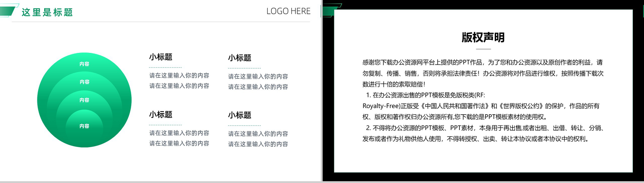Click the line starting 2. 不得将办公资源的PPT模板
This screenshot has width=644, height=183.
click(485, 128)
